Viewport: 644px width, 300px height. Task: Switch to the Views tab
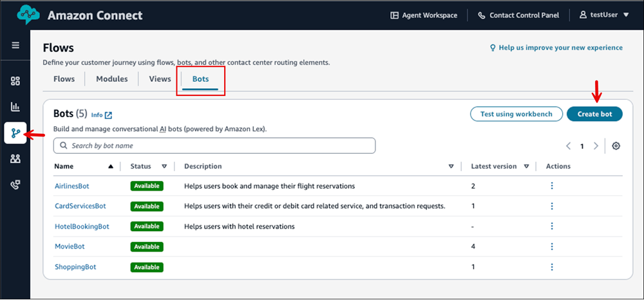click(x=160, y=79)
